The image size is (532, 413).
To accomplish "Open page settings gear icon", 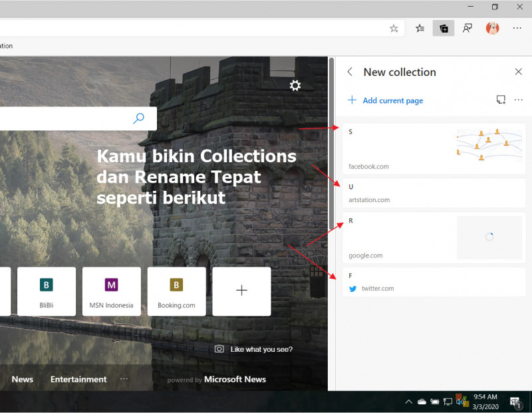I will point(295,85).
